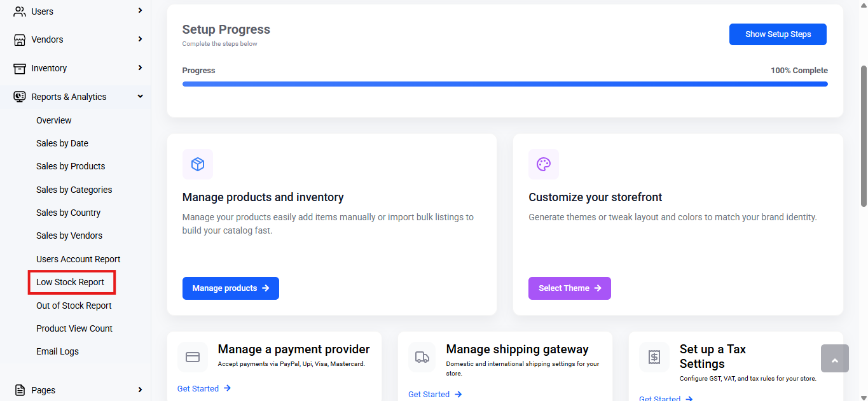Click the Pages document icon in sidebar
This screenshot has width=868, height=401.
pos(20,390)
